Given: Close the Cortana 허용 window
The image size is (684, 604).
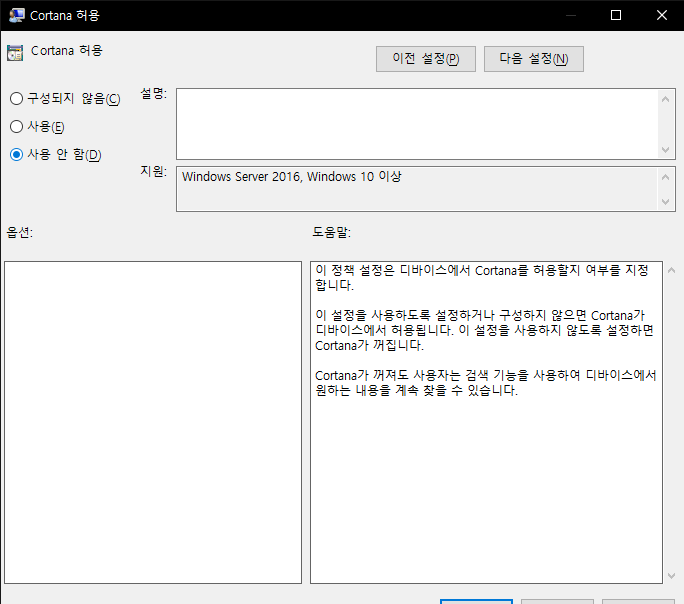Looking at the screenshot, I should tap(661, 15).
